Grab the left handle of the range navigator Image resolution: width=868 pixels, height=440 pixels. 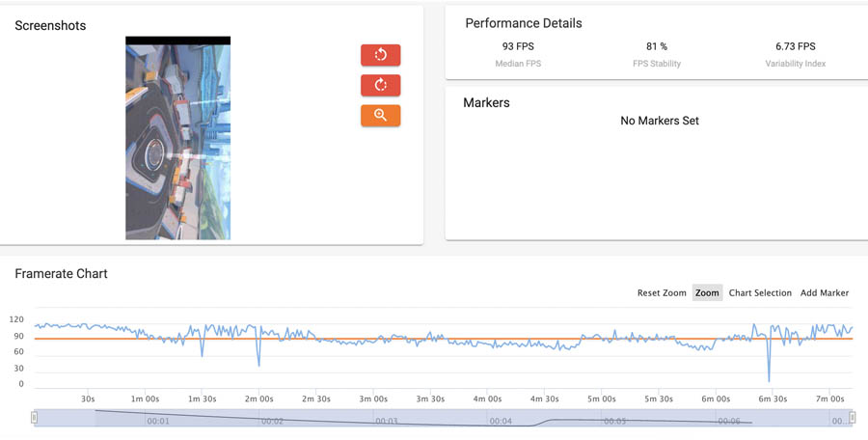pos(35,418)
